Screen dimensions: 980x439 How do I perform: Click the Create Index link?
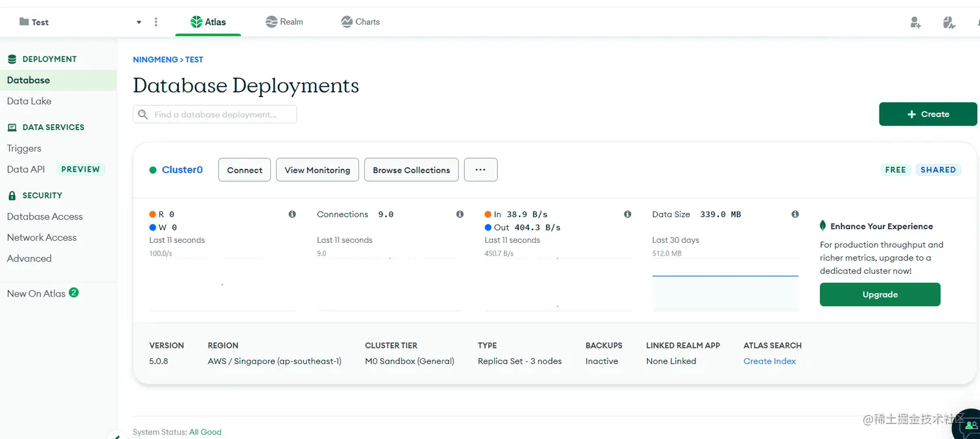pyautogui.click(x=769, y=361)
